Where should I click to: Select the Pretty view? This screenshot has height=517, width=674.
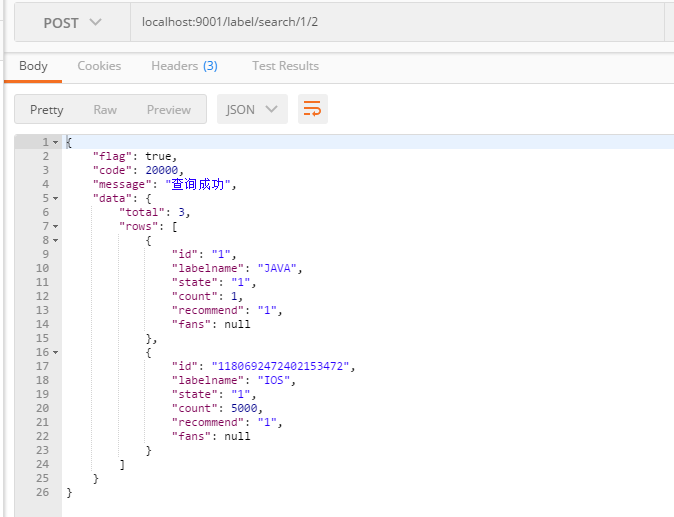[x=46, y=110]
